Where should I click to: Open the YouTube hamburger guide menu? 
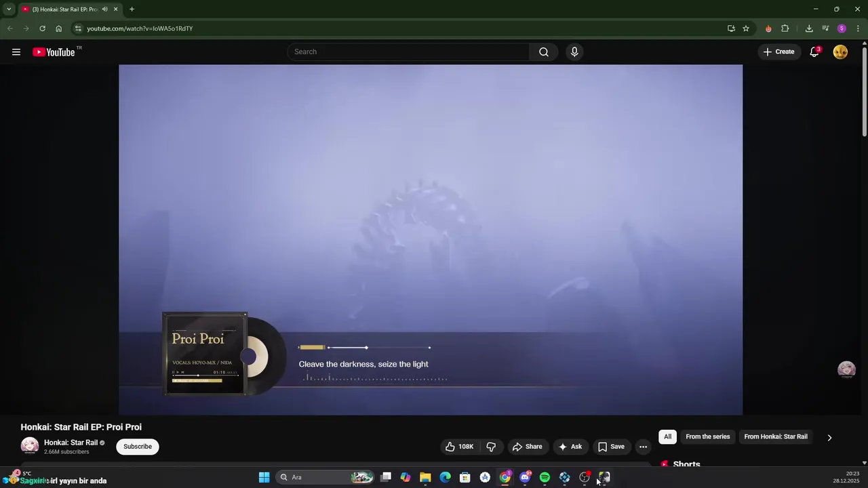coord(16,52)
